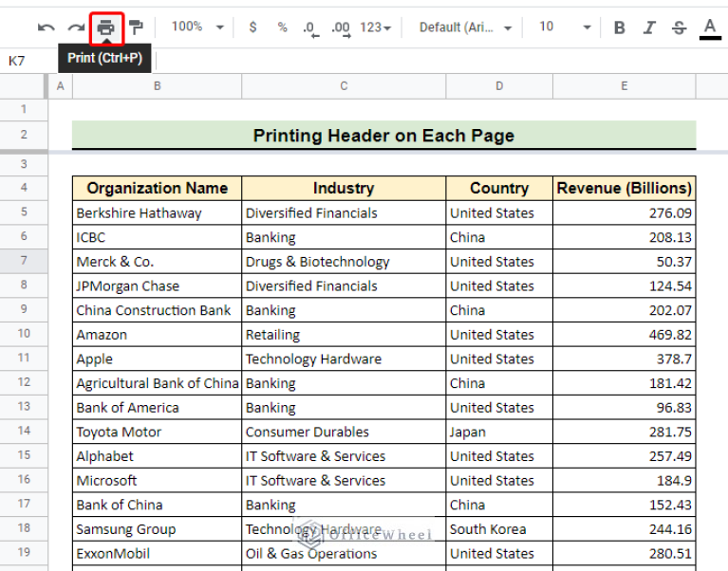This screenshot has width=728, height=571.
Task: Click the Print icon in toolbar
Action: [106, 28]
